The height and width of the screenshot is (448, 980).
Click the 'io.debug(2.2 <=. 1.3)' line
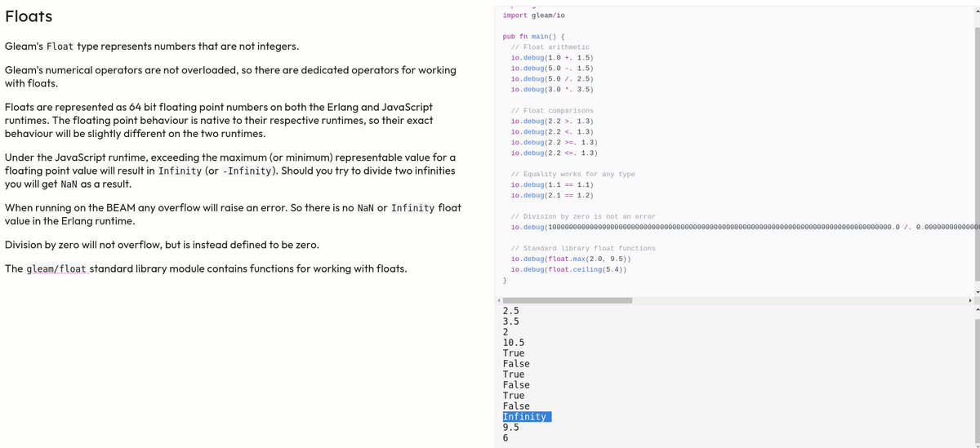[555, 153]
